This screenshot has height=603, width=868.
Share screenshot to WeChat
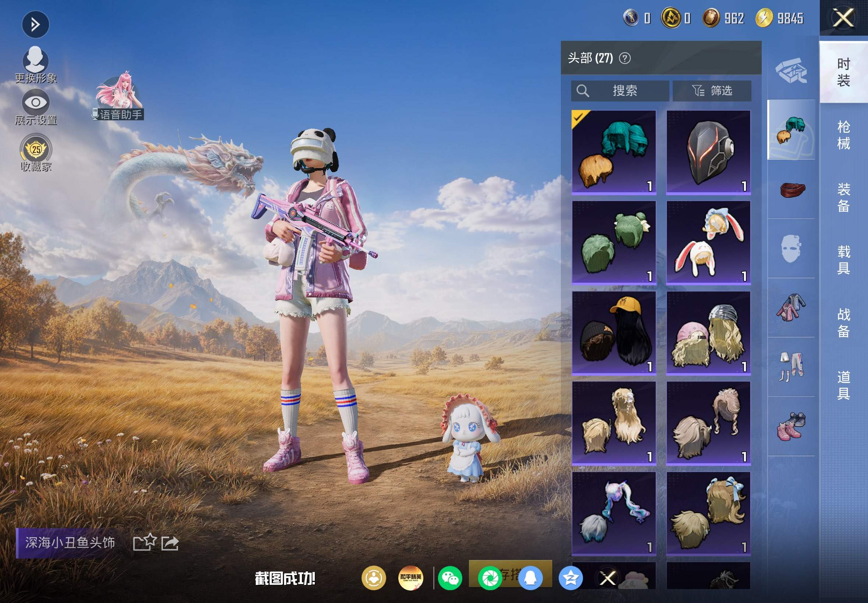tap(450, 578)
